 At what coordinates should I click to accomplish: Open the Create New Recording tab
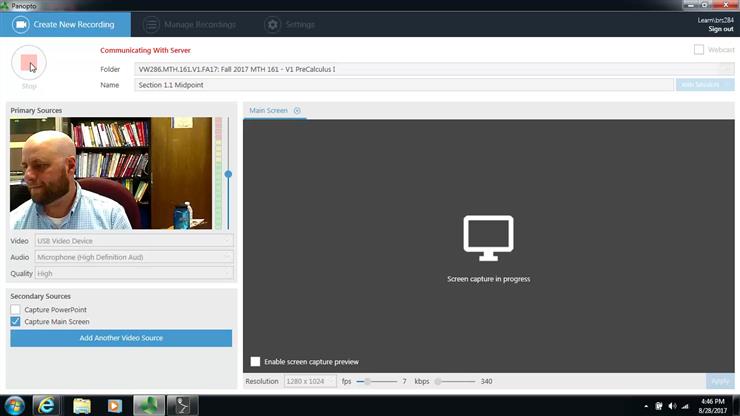(x=64, y=24)
